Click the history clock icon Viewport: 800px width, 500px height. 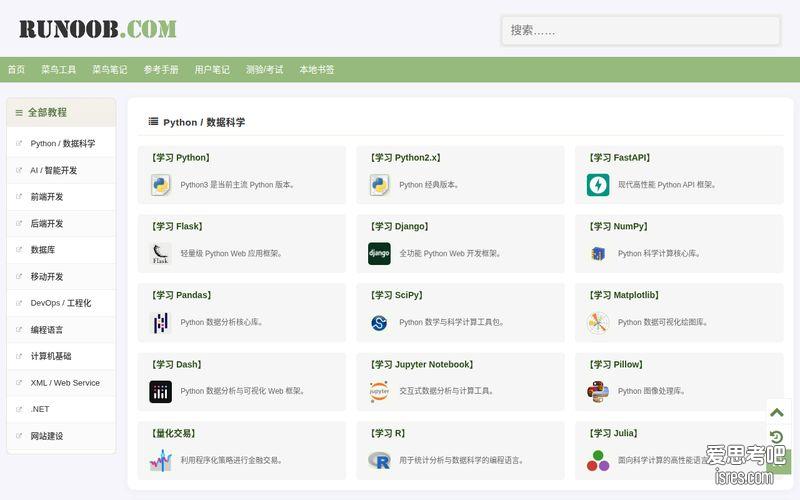coord(777,437)
